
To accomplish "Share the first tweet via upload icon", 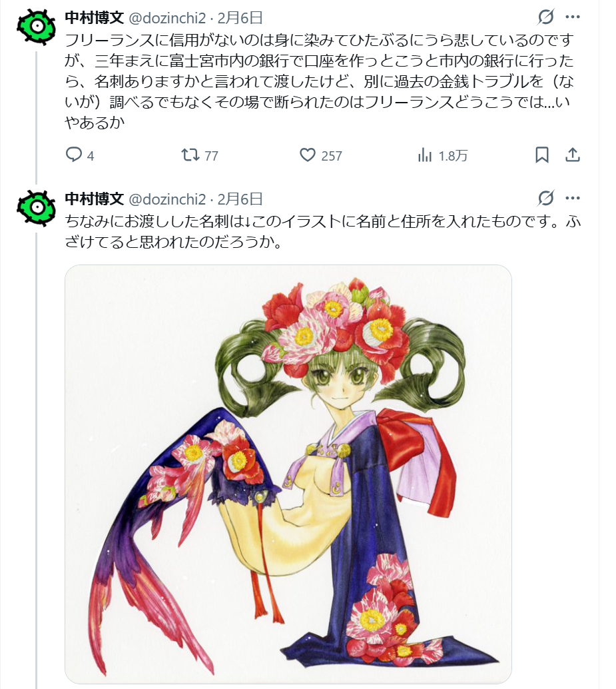I will [573, 155].
